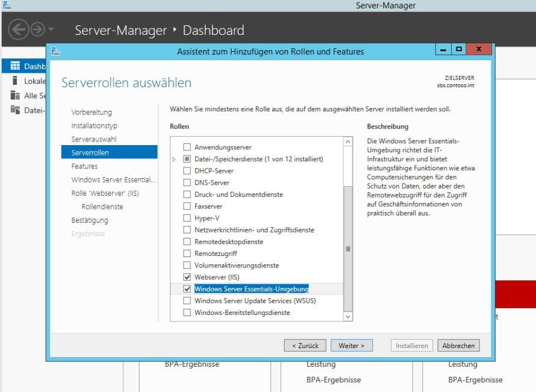Screen dimensions: 536x392
Task: Go to the Bestätigung wizard step
Action: point(90,220)
